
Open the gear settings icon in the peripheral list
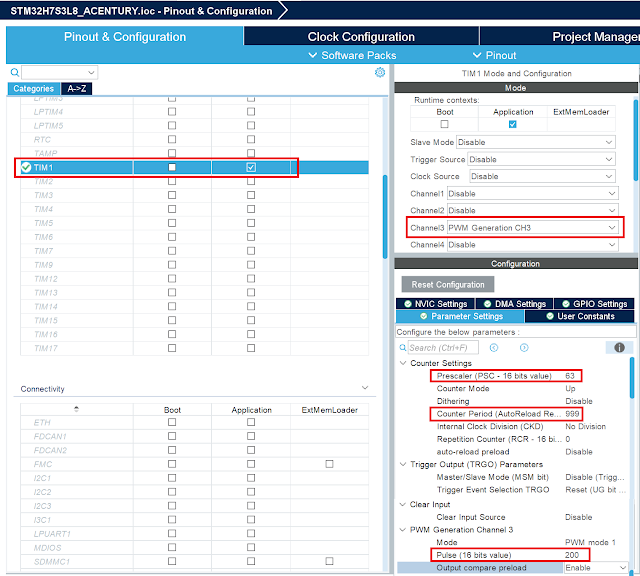(x=380, y=73)
